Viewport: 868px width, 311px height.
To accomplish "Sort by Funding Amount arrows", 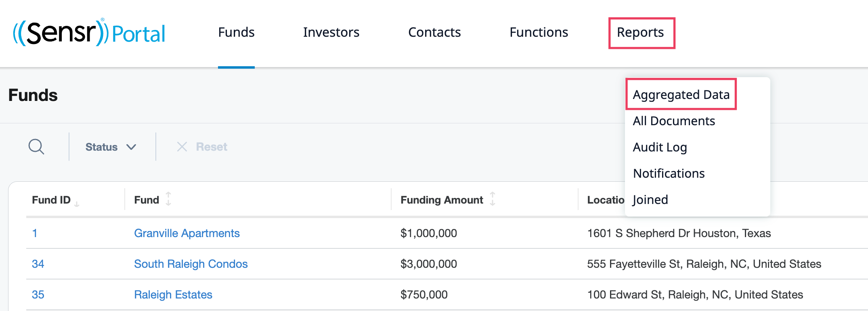I will (x=493, y=199).
